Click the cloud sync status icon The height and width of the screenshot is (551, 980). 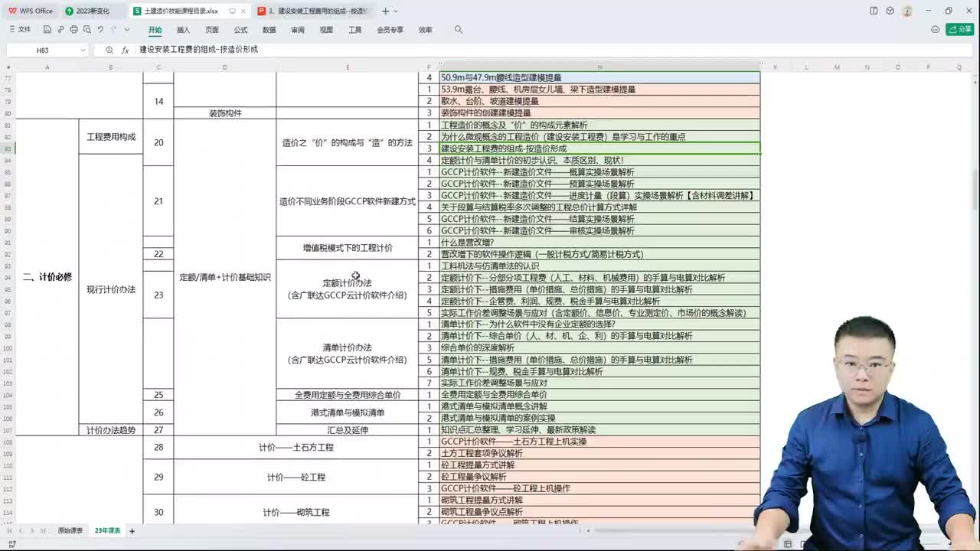point(935,29)
